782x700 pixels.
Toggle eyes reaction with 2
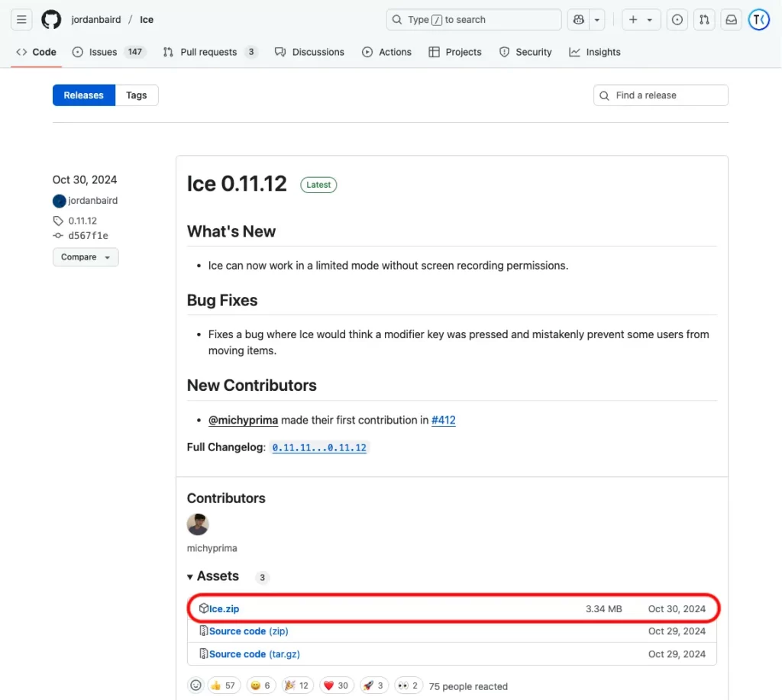pos(409,685)
